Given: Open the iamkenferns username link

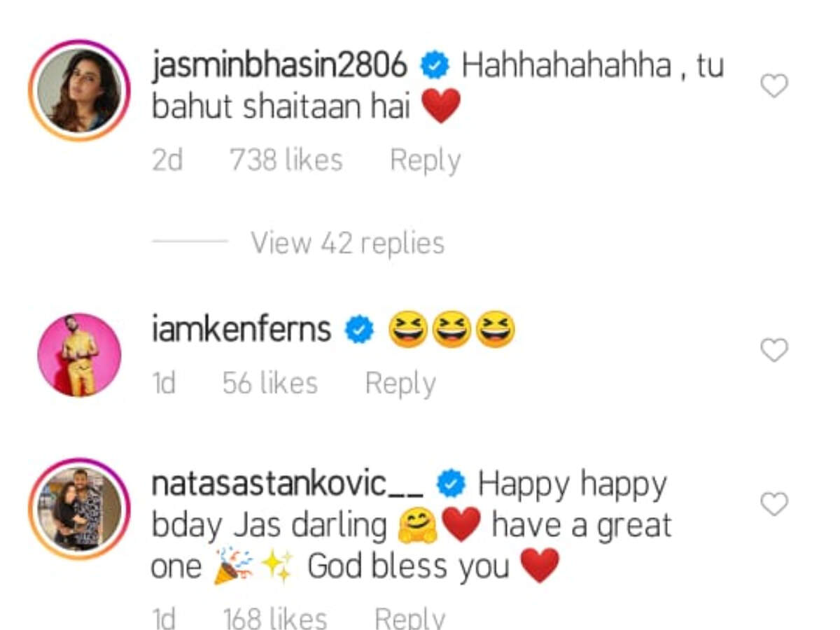Looking at the screenshot, I should click(241, 329).
